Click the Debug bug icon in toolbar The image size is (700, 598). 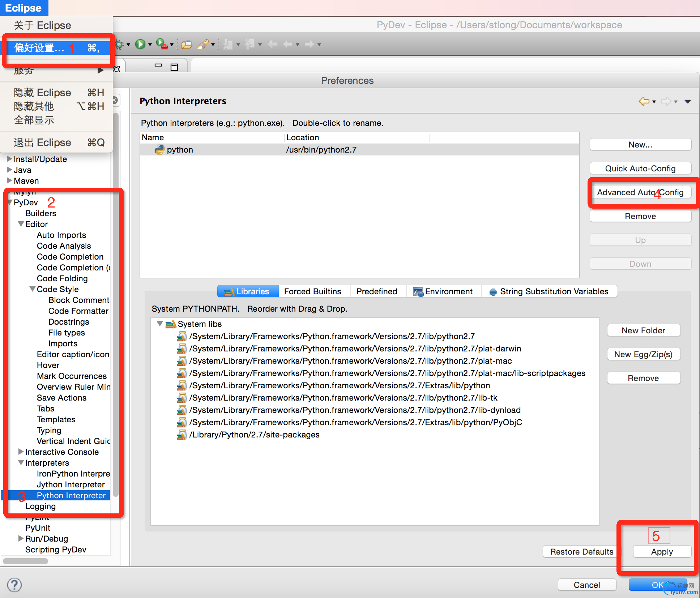click(x=120, y=44)
